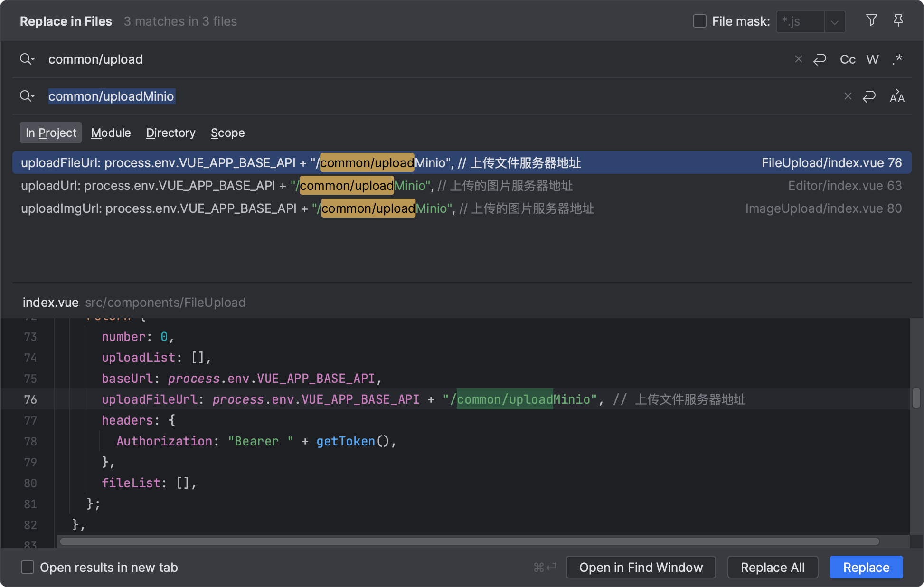Click the "3 matches in 3 files" label
Screen dimensions: 924x587
180,21
